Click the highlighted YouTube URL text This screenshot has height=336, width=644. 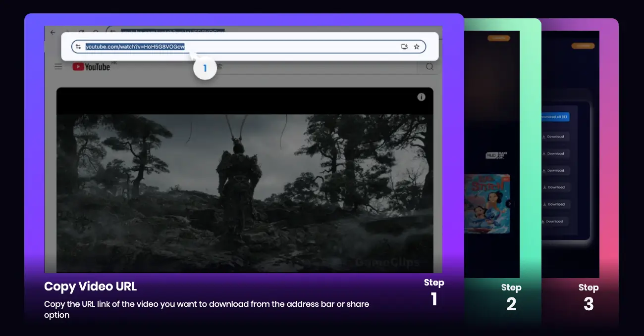tap(135, 47)
